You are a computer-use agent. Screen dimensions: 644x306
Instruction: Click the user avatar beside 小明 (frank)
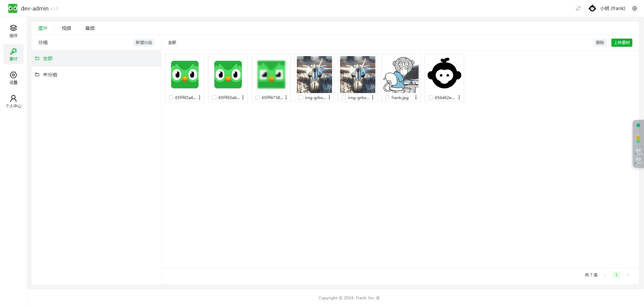(x=592, y=8)
